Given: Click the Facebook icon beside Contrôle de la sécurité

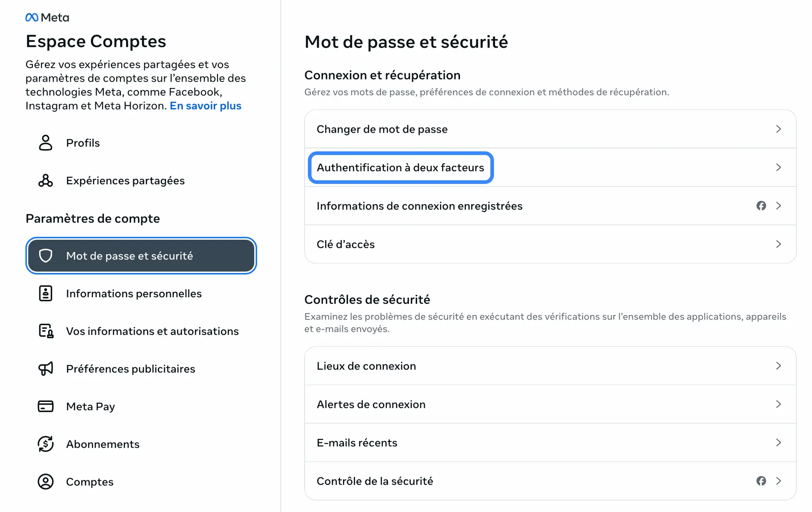Looking at the screenshot, I should (x=761, y=481).
